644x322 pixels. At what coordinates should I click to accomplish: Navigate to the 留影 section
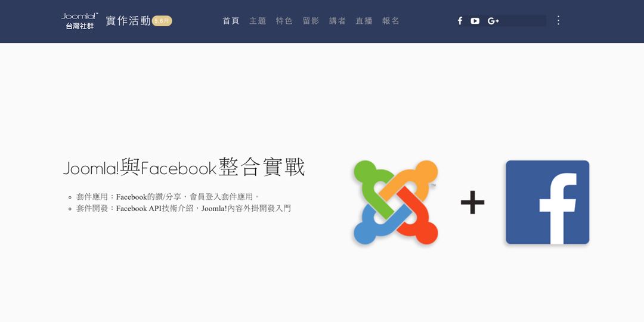[311, 21]
